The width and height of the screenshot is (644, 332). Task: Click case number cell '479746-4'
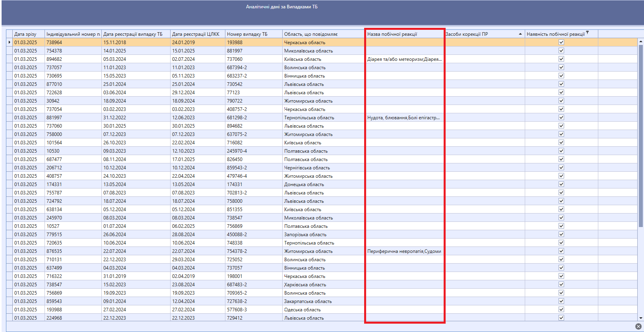(254, 176)
